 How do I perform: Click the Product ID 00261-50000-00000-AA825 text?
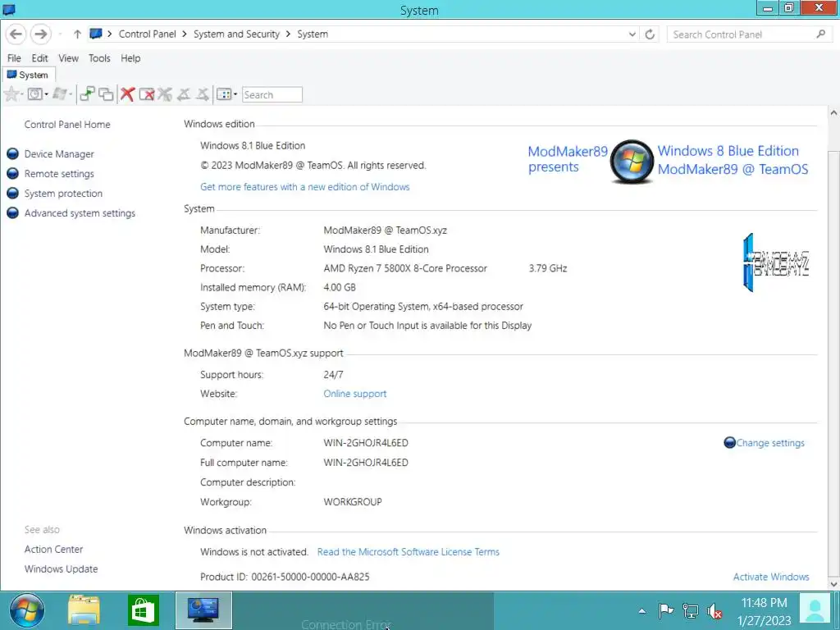pos(285,577)
